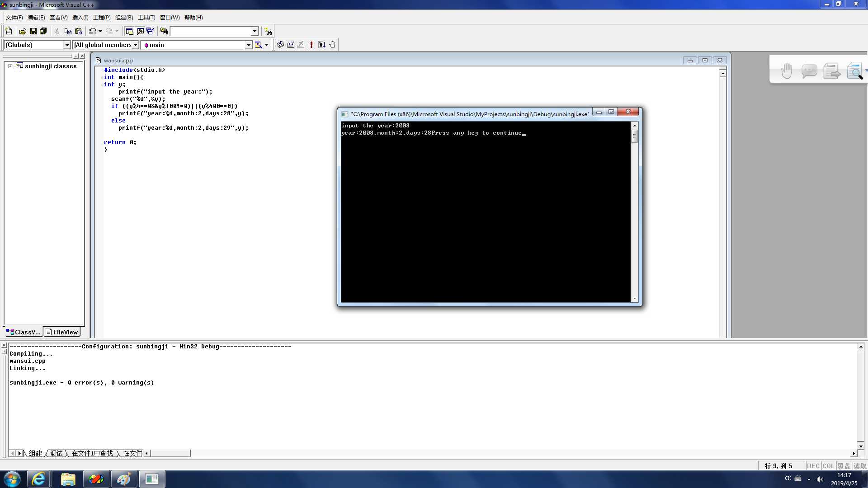Open the Undo history dropdown arrow
This screenshot has height=488, width=868.
[100, 31]
